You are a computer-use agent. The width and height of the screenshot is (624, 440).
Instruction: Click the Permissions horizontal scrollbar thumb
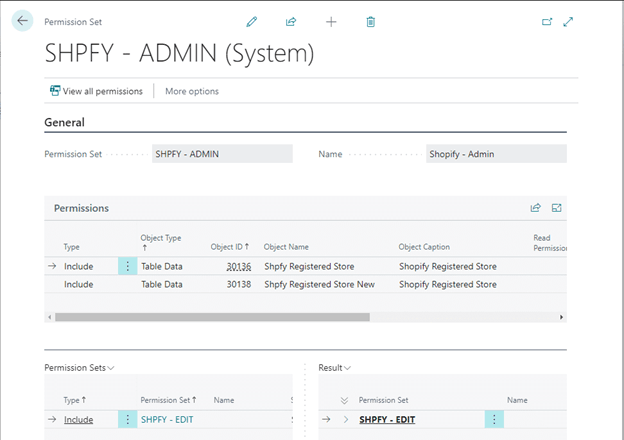coord(212,317)
